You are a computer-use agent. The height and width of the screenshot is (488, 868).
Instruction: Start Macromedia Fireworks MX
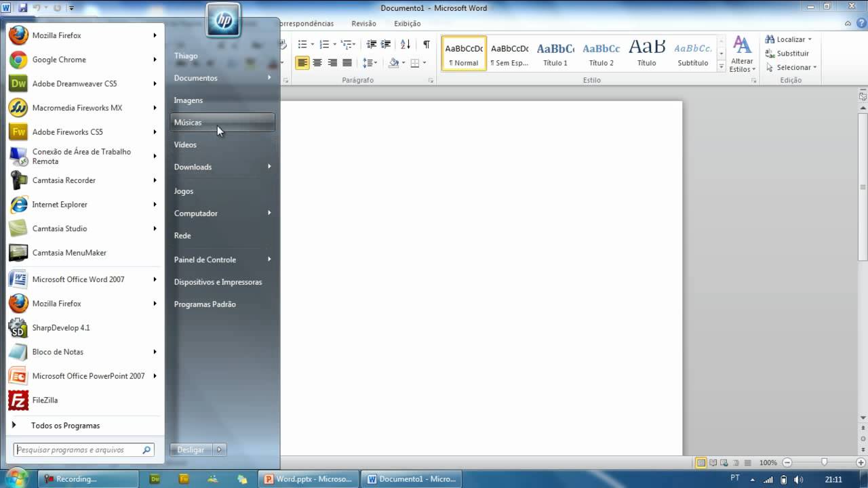[84, 108]
